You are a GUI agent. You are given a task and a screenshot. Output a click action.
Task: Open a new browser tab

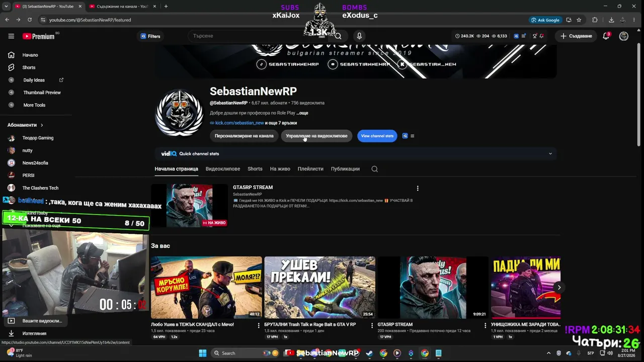click(x=166, y=7)
